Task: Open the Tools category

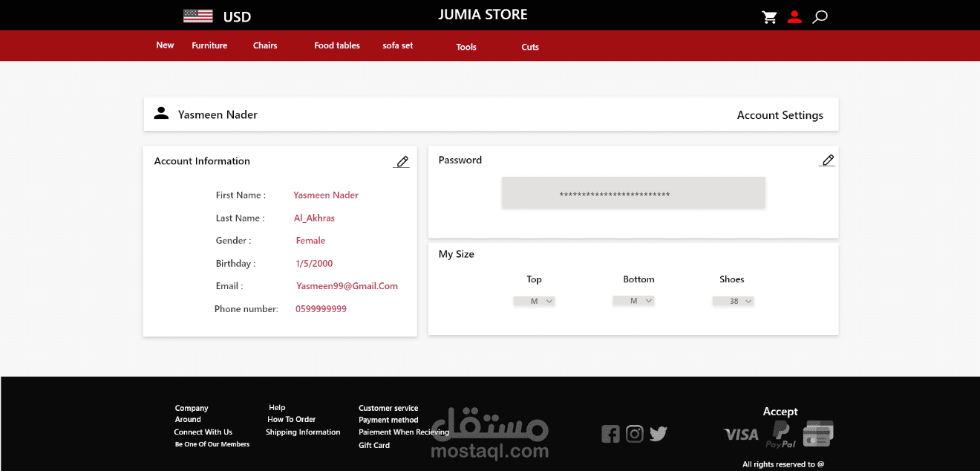Action: coord(466,47)
